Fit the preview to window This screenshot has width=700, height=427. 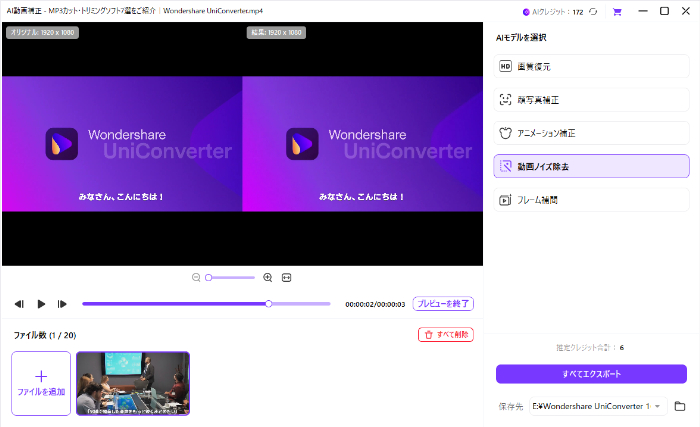point(287,277)
